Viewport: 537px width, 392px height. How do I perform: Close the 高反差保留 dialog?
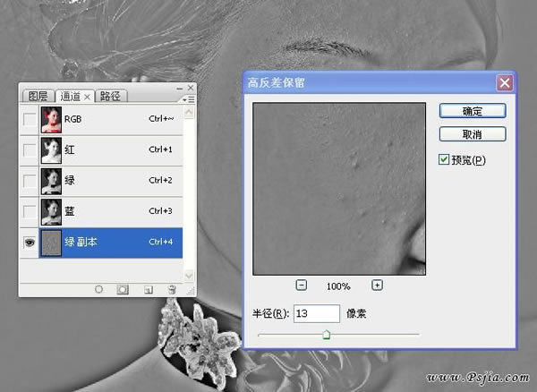click(x=505, y=83)
